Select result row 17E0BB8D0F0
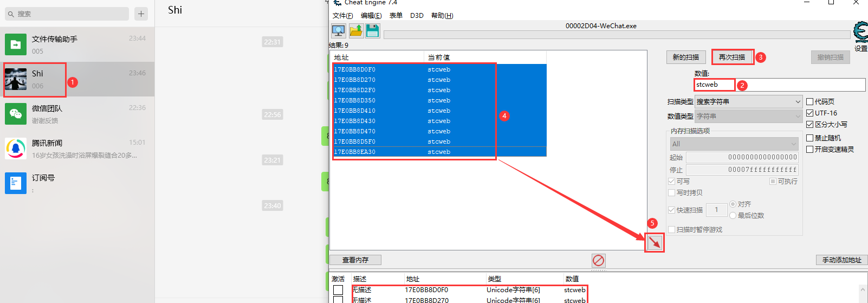Screen dimensions: 868x303 click(439, 69)
